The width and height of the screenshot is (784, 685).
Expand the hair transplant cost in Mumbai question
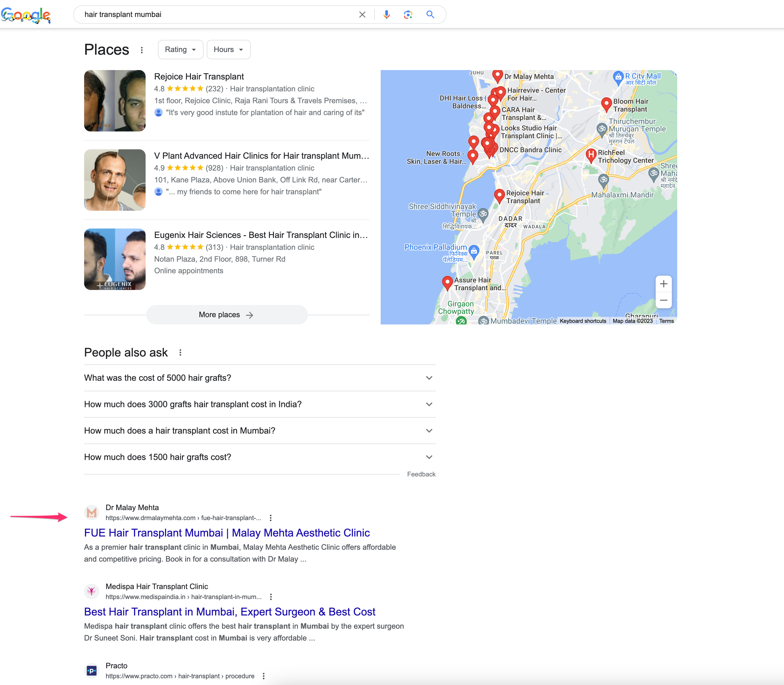(x=259, y=431)
